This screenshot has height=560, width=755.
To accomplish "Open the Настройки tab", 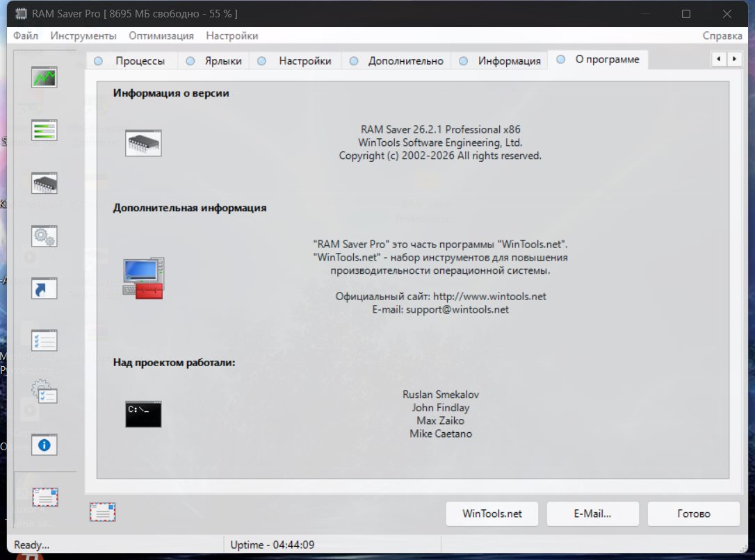I will point(295,61).
